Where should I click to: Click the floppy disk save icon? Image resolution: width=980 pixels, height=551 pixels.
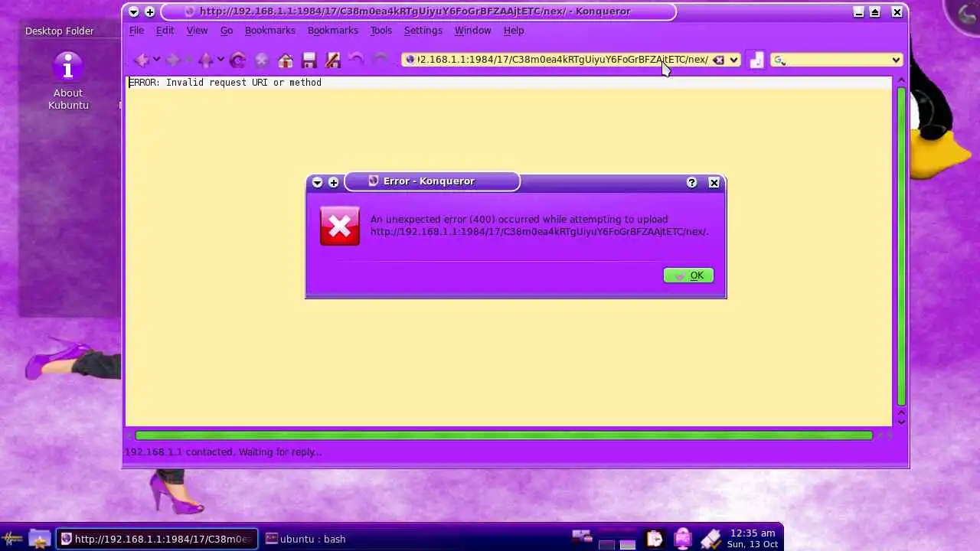coord(309,60)
